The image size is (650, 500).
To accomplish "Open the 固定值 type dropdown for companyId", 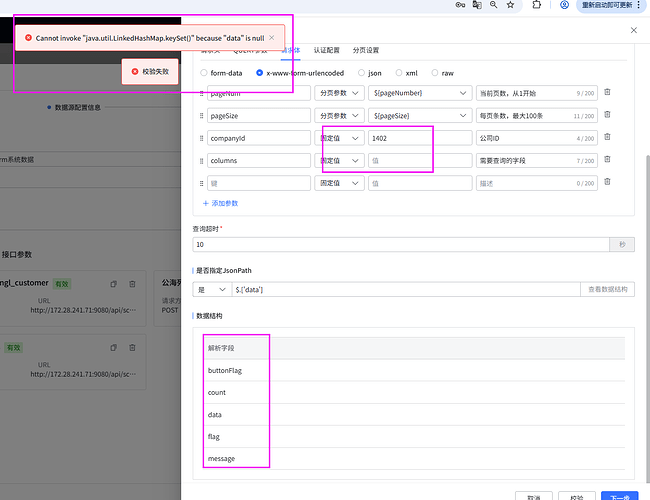I will [339, 138].
